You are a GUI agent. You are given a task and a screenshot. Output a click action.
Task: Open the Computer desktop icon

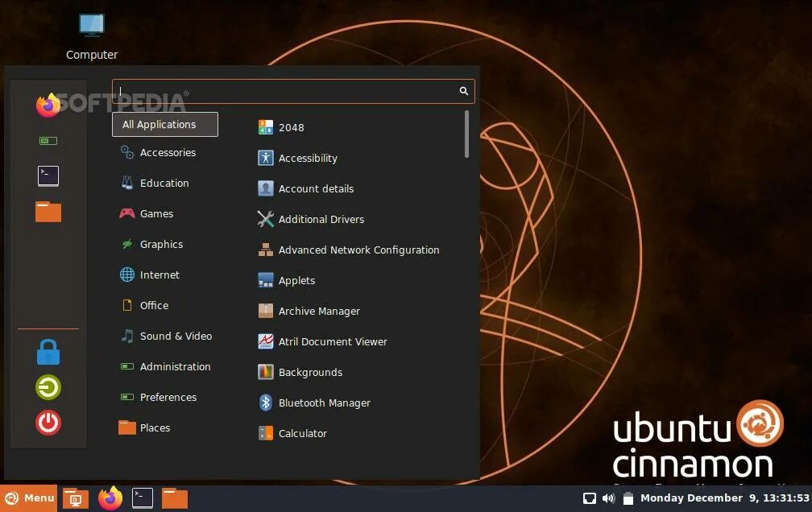(92, 36)
